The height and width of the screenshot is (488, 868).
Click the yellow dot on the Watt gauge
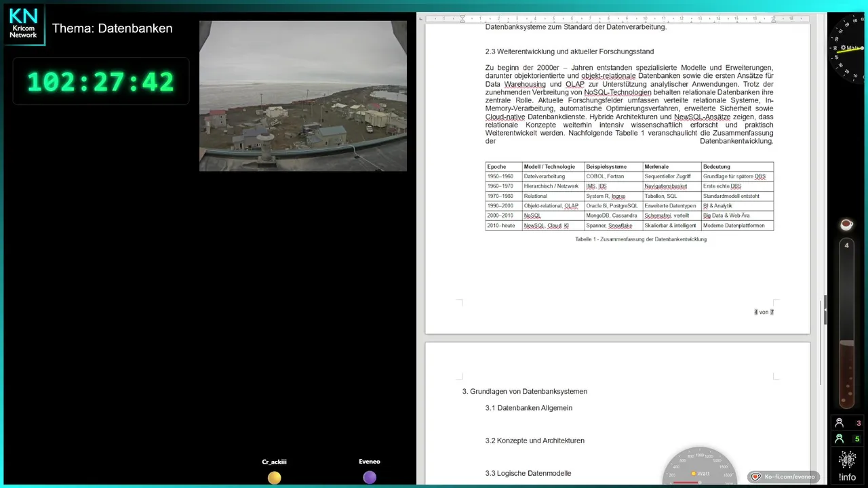tap(693, 474)
